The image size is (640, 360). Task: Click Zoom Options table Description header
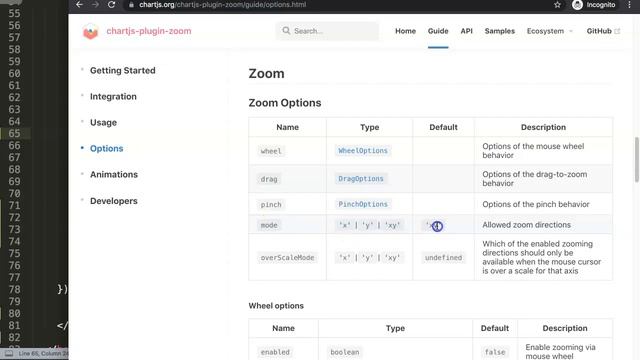pyautogui.click(x=543, y=127)
